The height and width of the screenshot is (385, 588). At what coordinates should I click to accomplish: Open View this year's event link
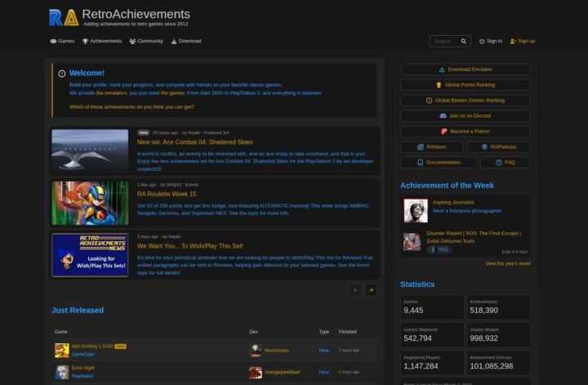(508, 264)
